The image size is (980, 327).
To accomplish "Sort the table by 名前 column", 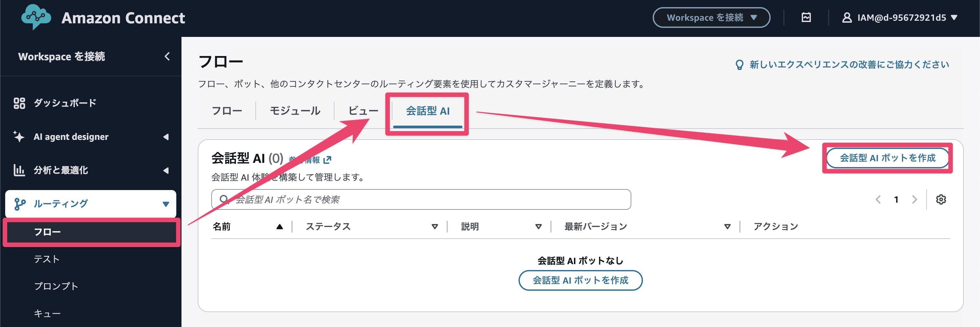I will point(280,227).
